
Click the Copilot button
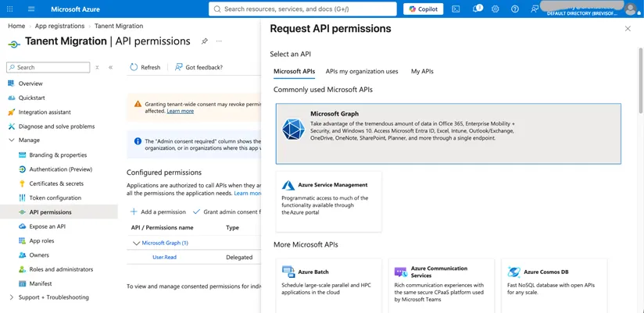coord(423,9)
